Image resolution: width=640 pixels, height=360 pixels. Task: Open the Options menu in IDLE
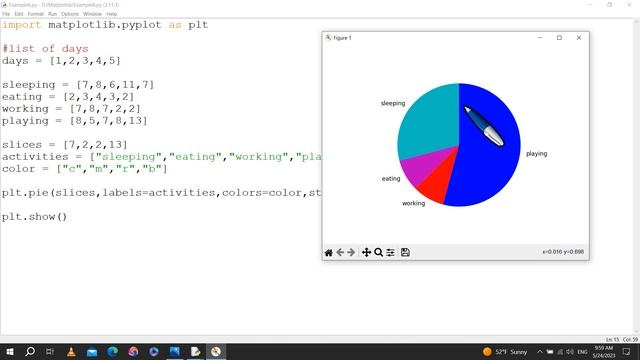(x=70, y=14)
